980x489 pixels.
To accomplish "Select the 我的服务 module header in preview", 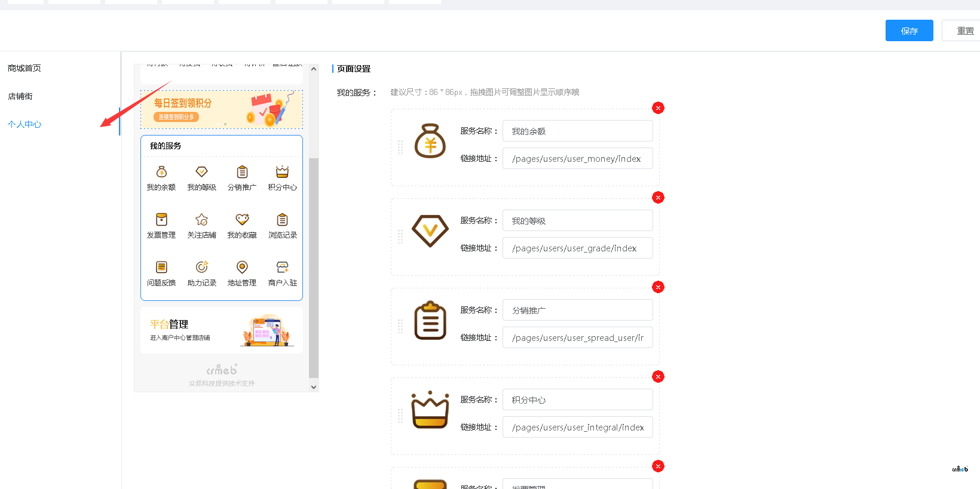I will pyautogui.click(x=166, y=146).
